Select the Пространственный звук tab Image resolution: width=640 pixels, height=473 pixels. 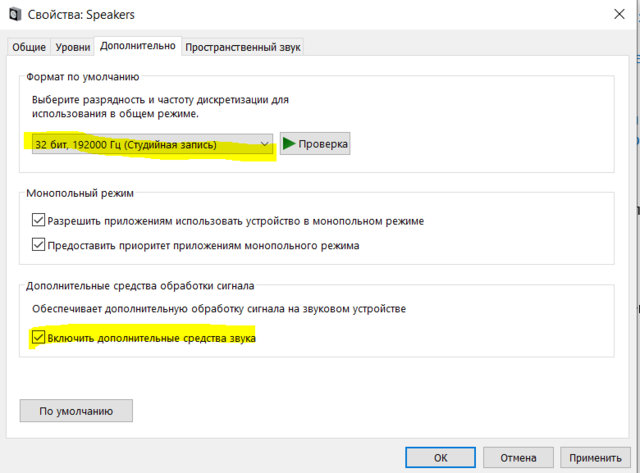click(243, 47)
